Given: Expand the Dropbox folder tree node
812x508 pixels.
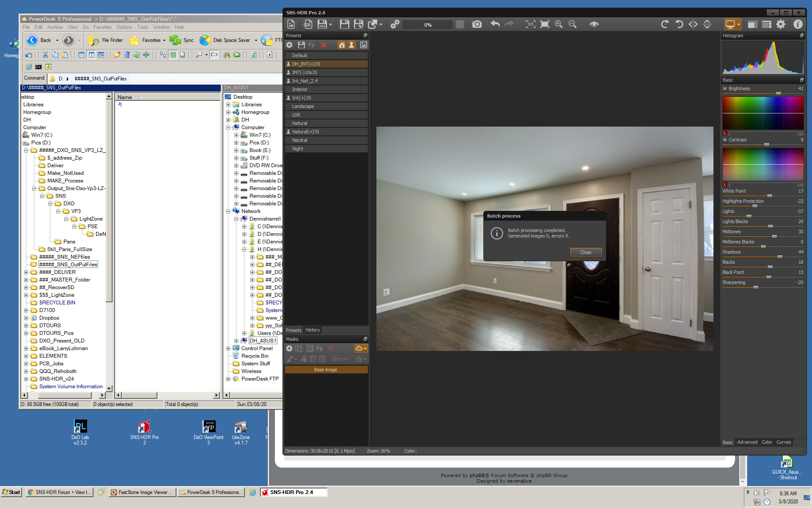Looking at the screenshot, I should click(x=26, y=318).
